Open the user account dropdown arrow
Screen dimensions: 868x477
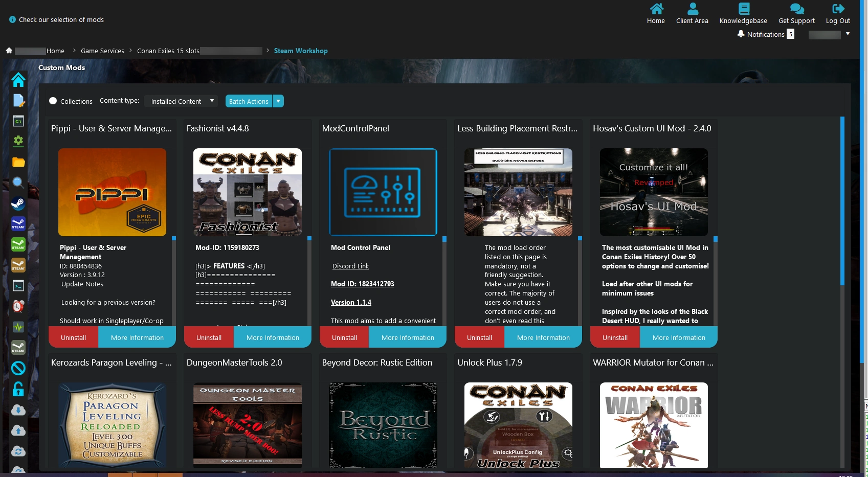[848, 34]
